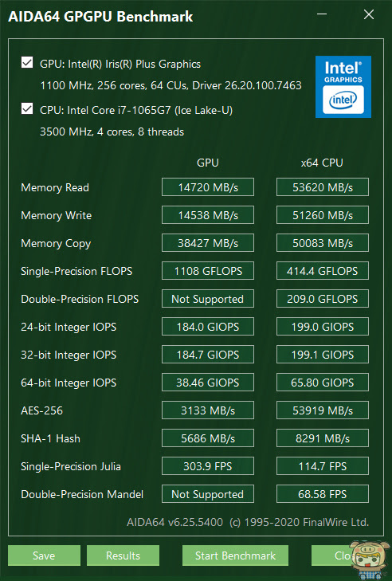The image size is (392, 581).
Task: Open the Results button
Action: click(x=123, y=555)
